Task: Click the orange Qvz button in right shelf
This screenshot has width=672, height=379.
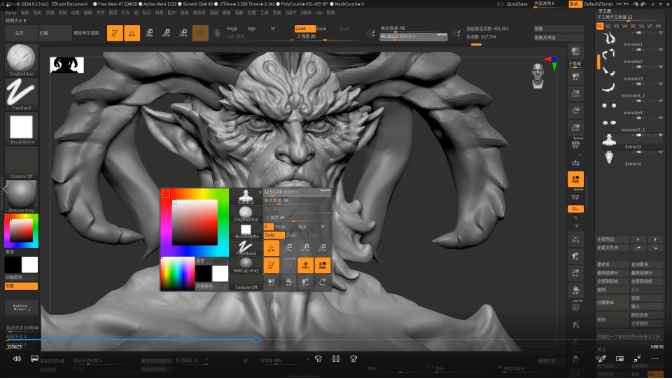Action: click(x=576, y=209)
